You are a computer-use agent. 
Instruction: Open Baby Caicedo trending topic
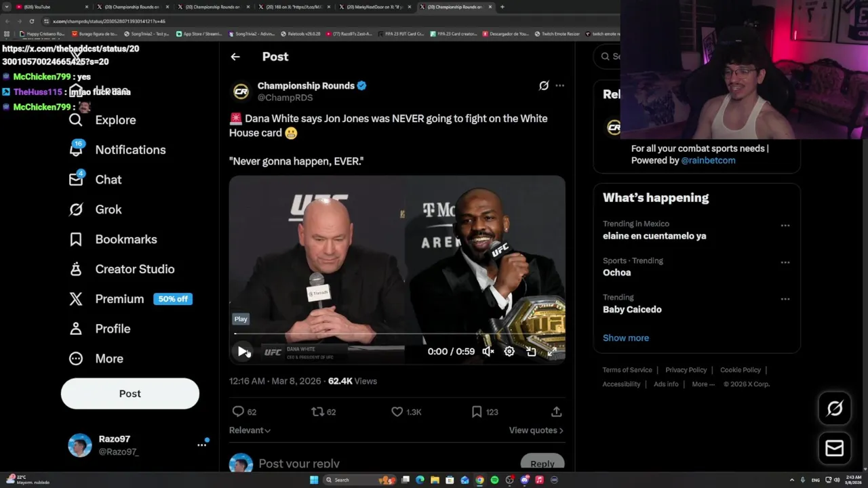(x=632, y=309)
